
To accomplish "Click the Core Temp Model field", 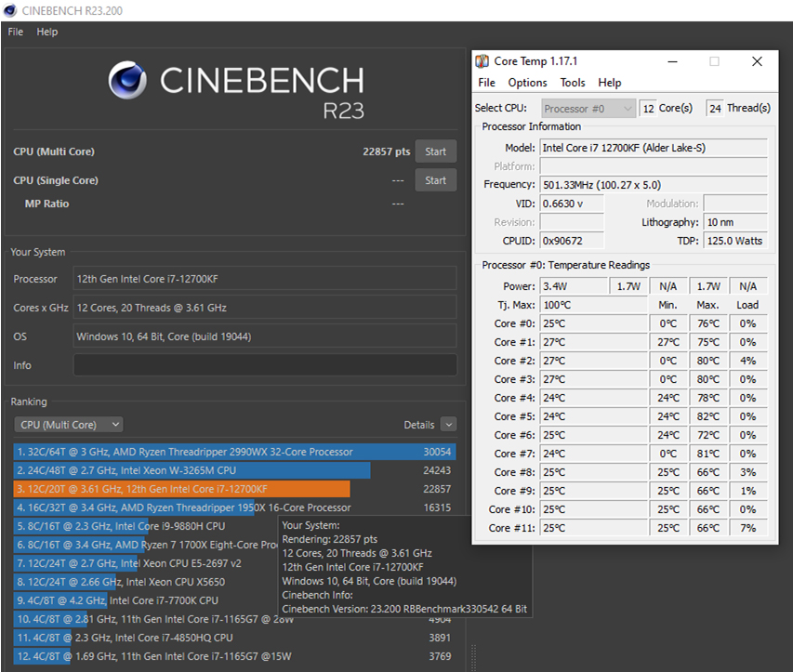I will 654,148.
